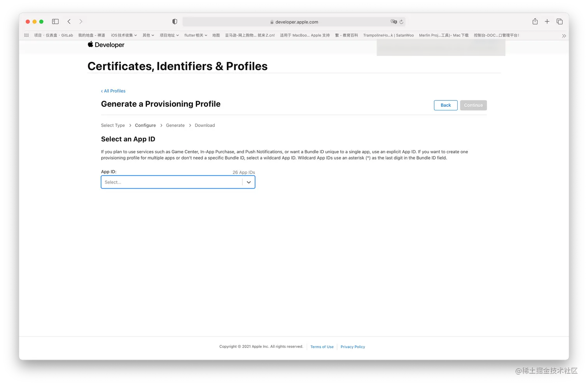
Task: Open a new tab with the plus icon
Action: tap(547, 21)
